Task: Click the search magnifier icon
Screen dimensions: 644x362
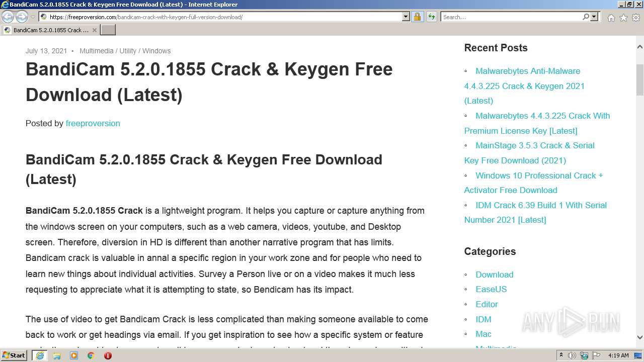Action: point(586,17)
